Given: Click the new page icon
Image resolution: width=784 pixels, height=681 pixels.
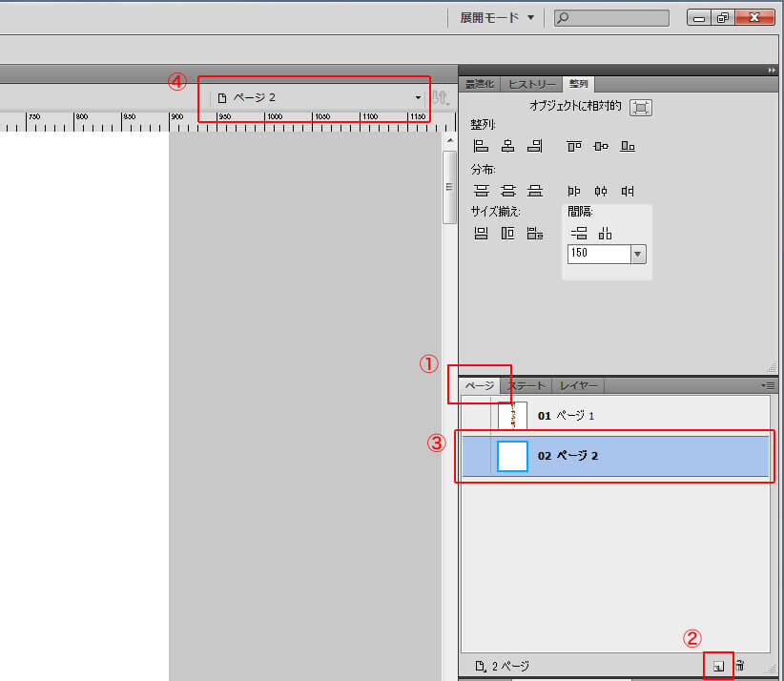Looking at the screenshot, I should (x=718, y=666).
